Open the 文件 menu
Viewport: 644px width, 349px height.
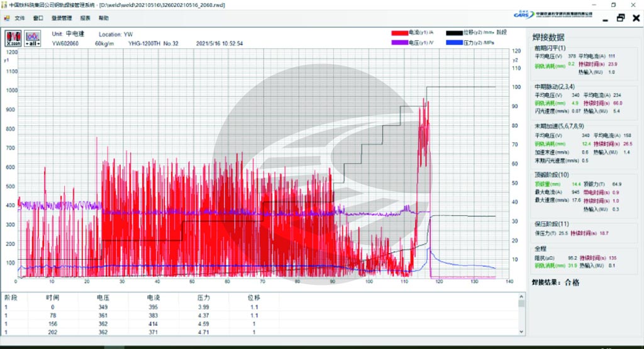[19, 18]
